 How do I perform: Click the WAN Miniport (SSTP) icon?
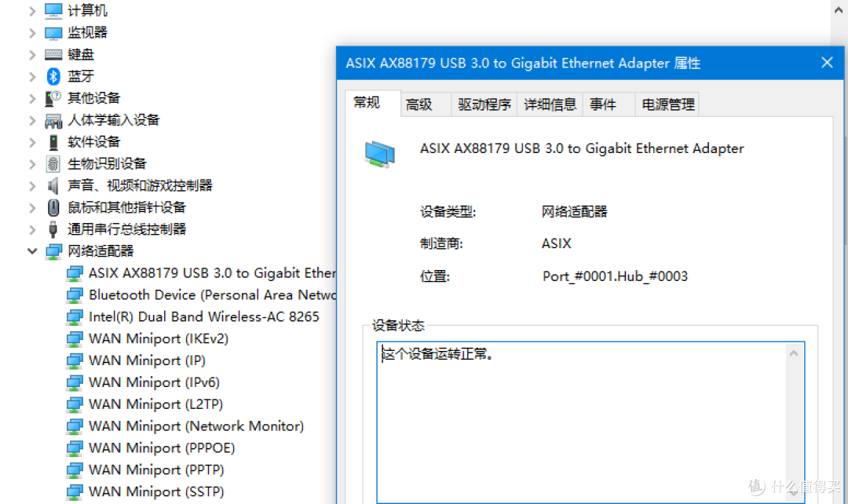pyautogui.click(x=75, y=491)
